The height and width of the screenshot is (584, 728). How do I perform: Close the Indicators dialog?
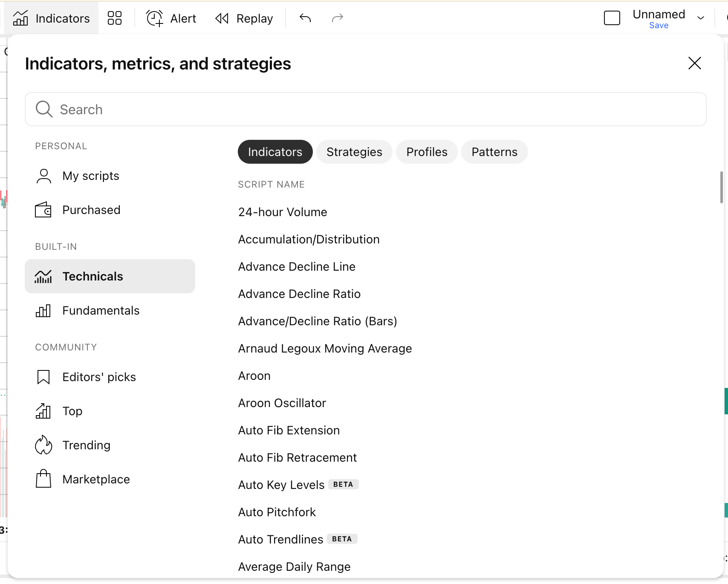tap(695, 63)
